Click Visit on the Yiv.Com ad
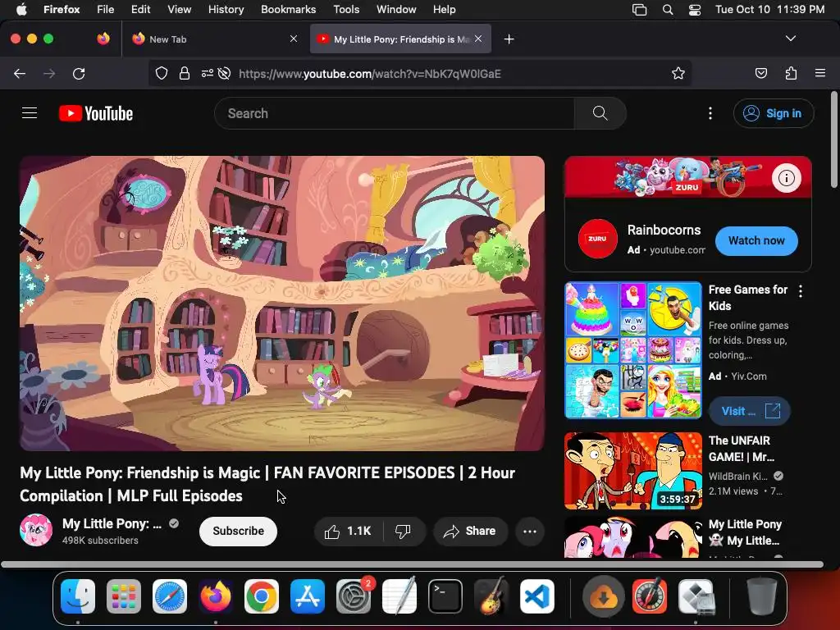The image size is (840, 630). pyautogui.click(x=750, y=411)
